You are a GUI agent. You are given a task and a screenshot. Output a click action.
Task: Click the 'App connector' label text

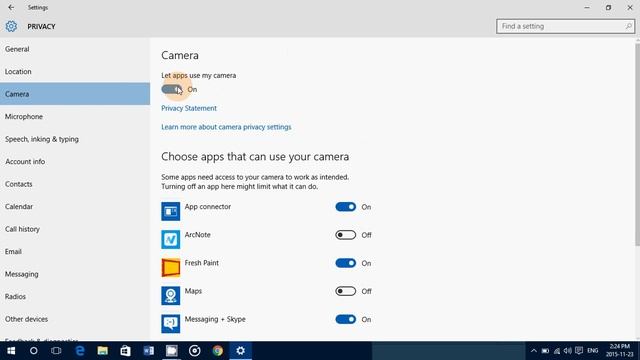pos(208,207)
